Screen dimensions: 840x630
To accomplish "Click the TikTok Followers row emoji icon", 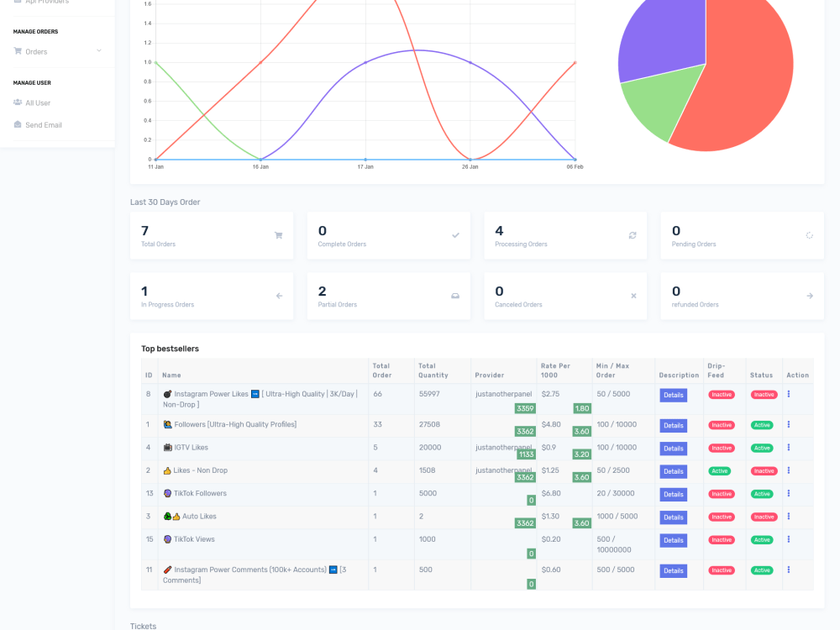I will click(167, 493).
